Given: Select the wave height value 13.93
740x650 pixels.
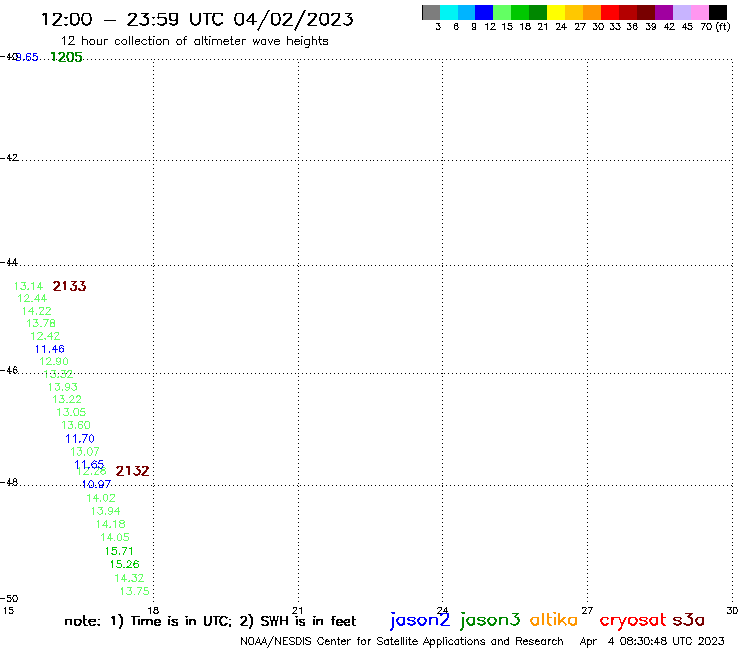Looking at the screenshot, I should tap(63, 387).
